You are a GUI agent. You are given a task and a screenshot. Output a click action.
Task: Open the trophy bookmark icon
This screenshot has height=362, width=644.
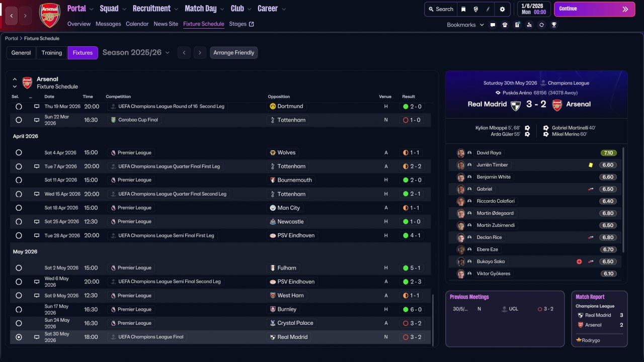[x=554, y=25]
